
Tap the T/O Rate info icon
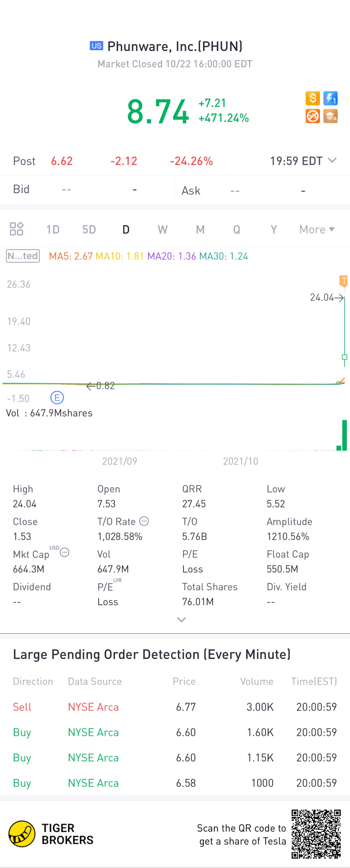pos(144,521)
